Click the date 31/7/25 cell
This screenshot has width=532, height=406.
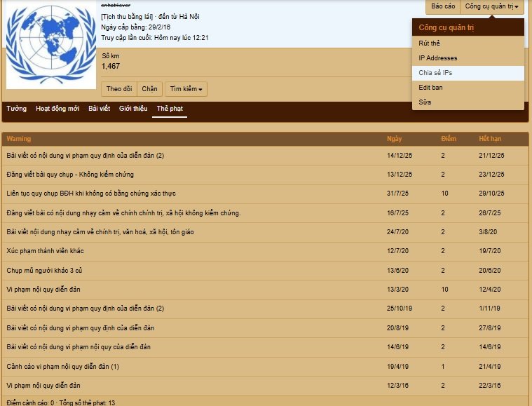[397, 194]
